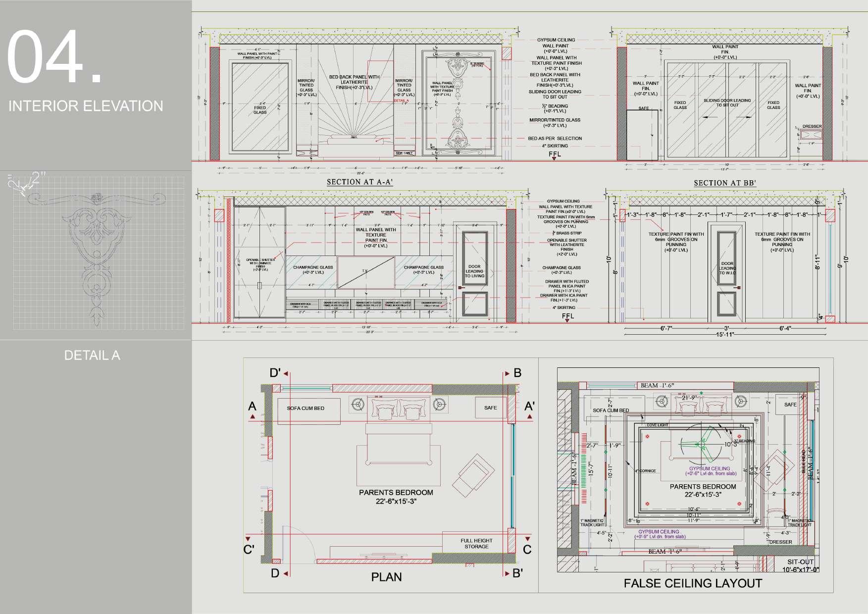Click "BED AS PER SELECTION" legend note
This screenshot has height=614, width=868.
point(555,139)
